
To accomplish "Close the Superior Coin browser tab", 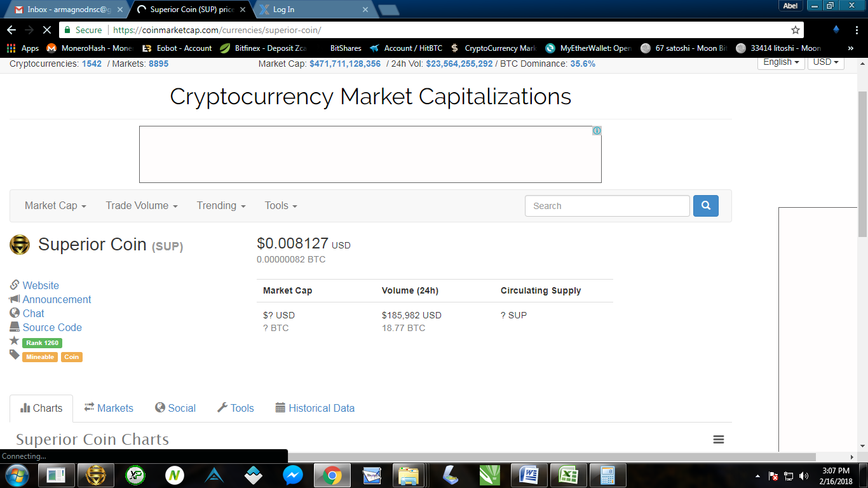I will click(x=242, y=10).
